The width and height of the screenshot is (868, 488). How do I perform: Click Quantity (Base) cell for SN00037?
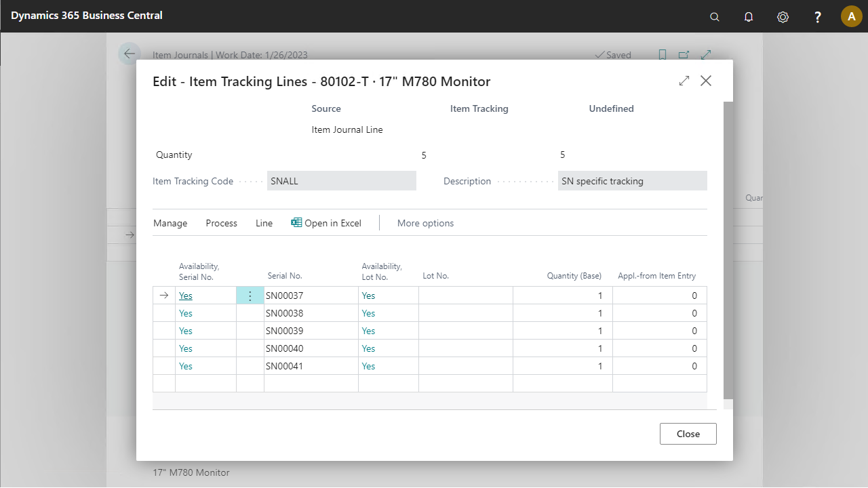point(563,296)
